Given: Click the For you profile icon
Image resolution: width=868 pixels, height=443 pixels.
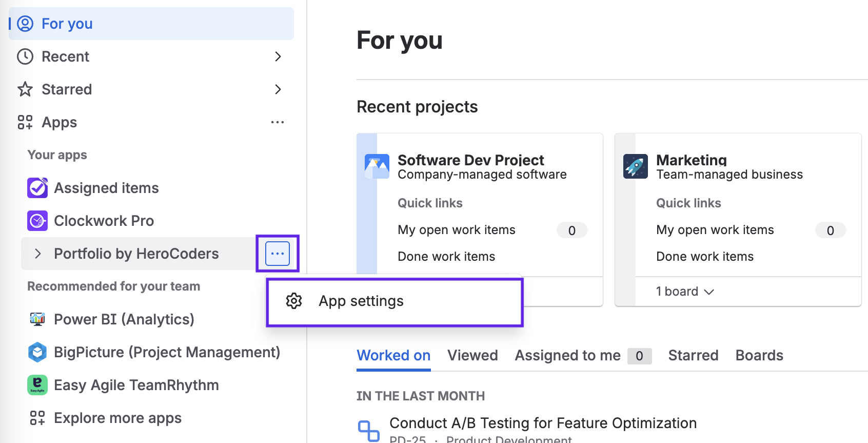Looking at the screenshot, I should (x=25, y=24).
